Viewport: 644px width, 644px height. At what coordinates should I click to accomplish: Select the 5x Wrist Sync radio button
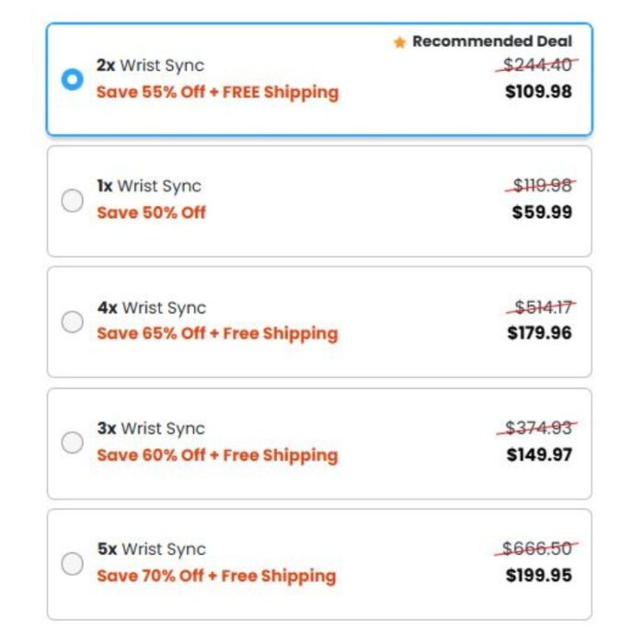[x=72, y=563]
